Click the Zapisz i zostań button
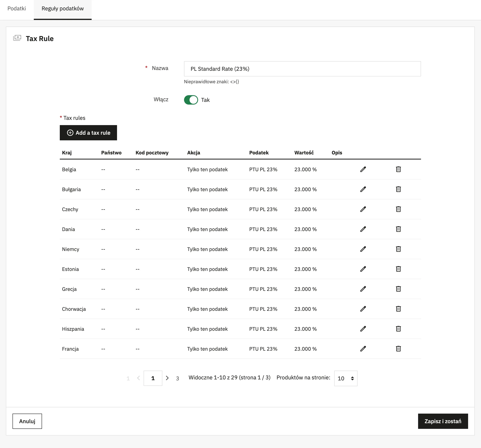 click(443, 421)
